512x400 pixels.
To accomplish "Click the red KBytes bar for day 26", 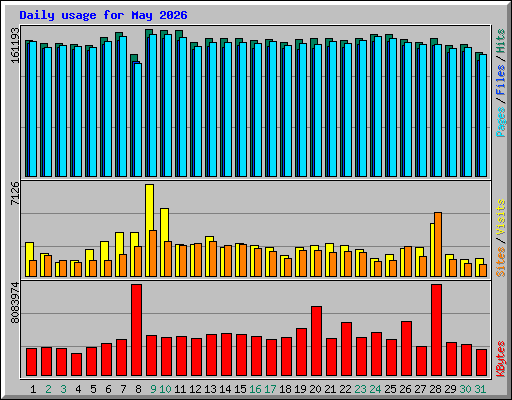I will [406, 349].
